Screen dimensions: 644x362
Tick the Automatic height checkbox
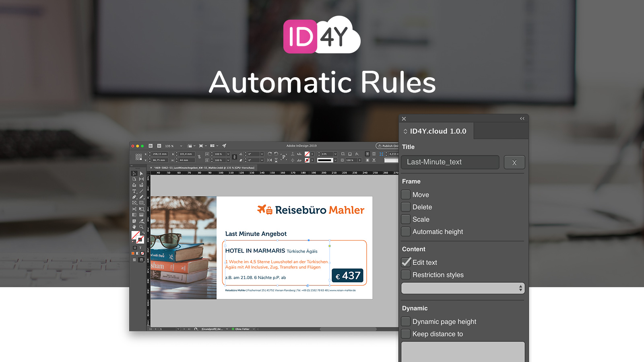[x=406, y=232]
